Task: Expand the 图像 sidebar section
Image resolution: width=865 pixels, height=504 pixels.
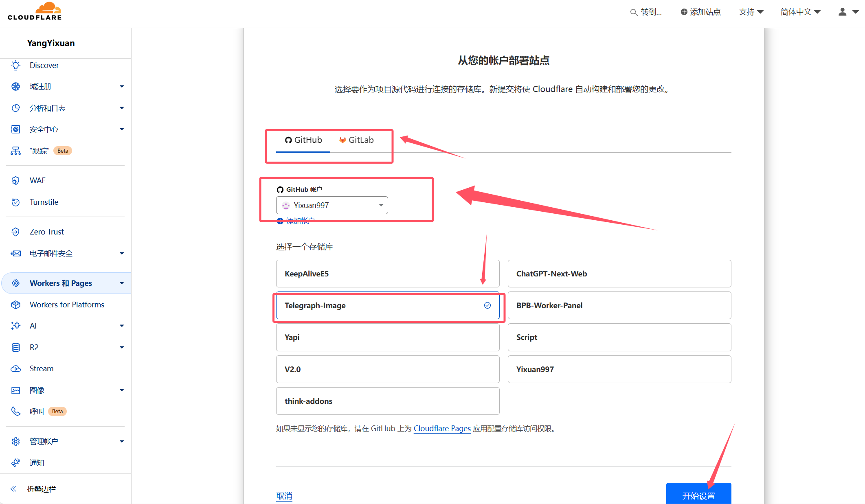Action: (x=122, y=390)
